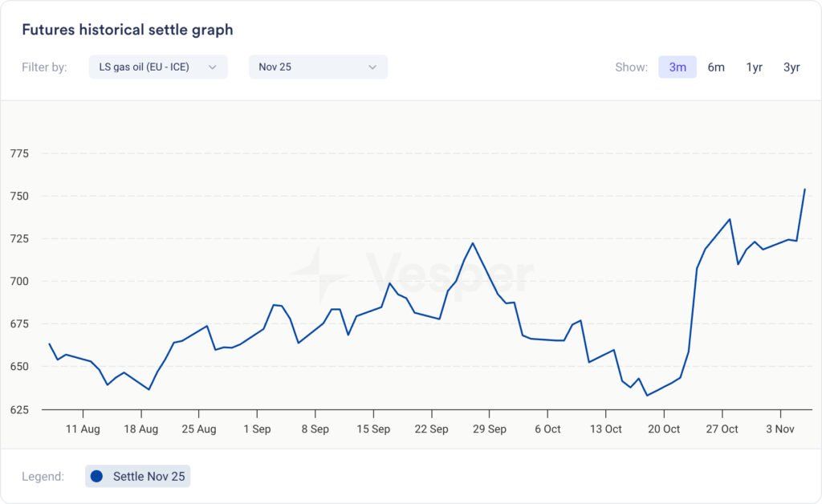Expand the Nov 25 contract dropdown
Image resolution: width=822 pixels, height=504 pixels.
coord(318,67)
